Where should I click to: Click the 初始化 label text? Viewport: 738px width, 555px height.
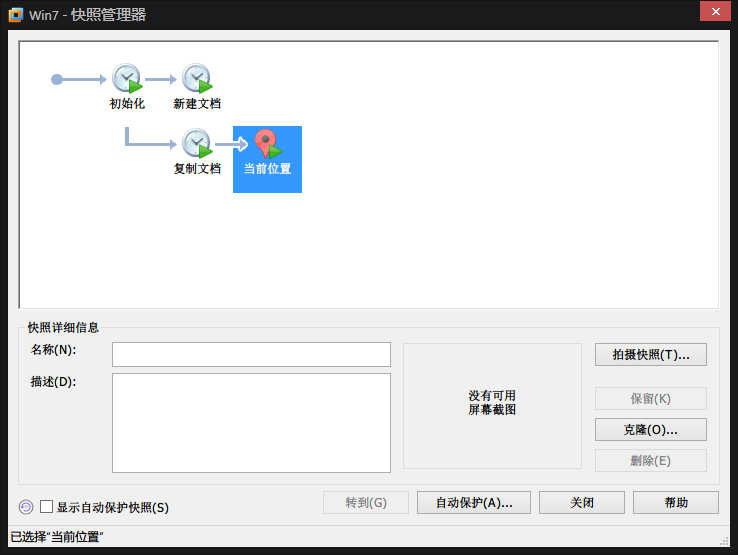(x=127, y=104)
